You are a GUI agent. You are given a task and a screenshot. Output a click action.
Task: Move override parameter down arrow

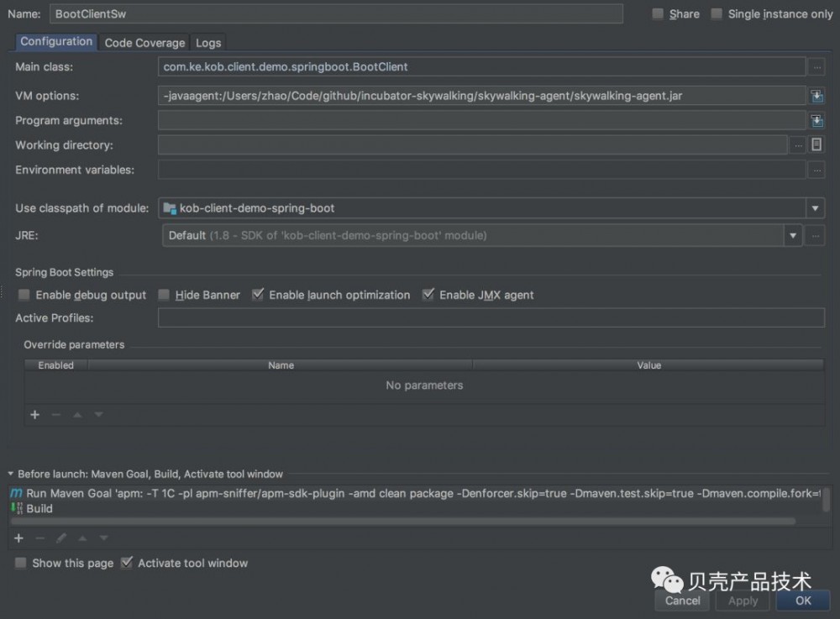(98, 414)
